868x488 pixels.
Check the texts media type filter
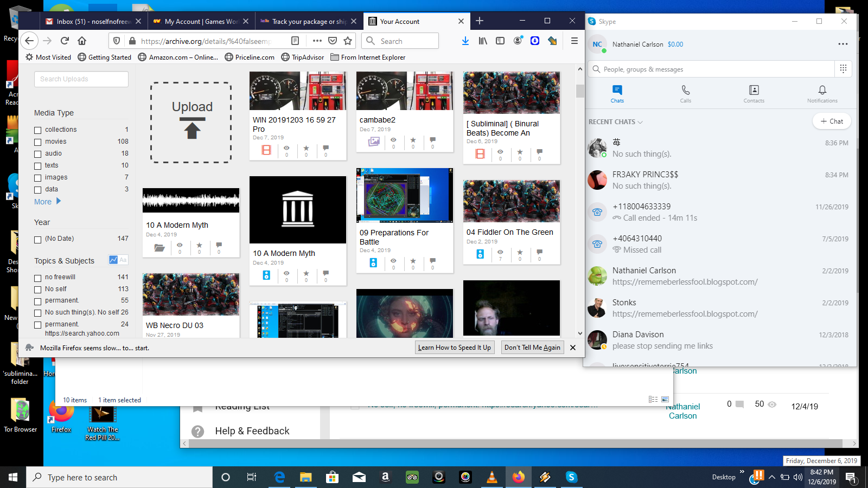[x=38, y=166]
